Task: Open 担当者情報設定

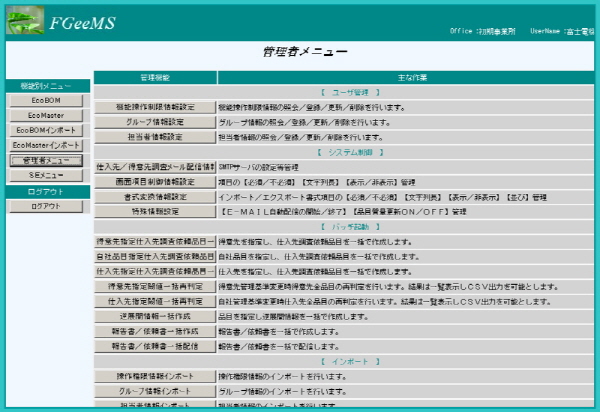Action: coord(155,137)
